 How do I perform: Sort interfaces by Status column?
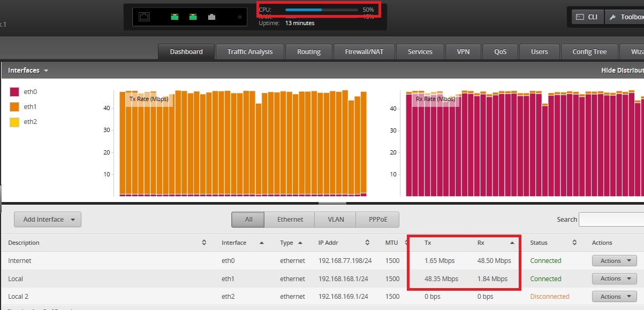click(574, 243)
